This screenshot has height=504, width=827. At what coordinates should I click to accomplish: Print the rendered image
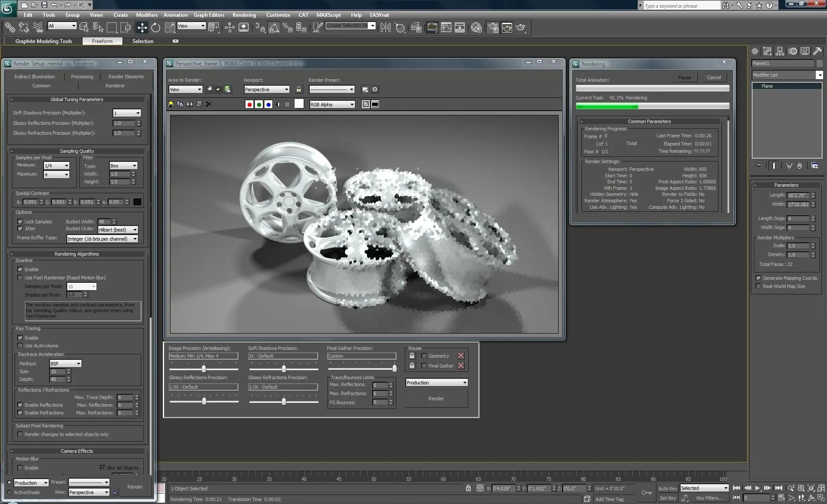click(x=199, y=104)
